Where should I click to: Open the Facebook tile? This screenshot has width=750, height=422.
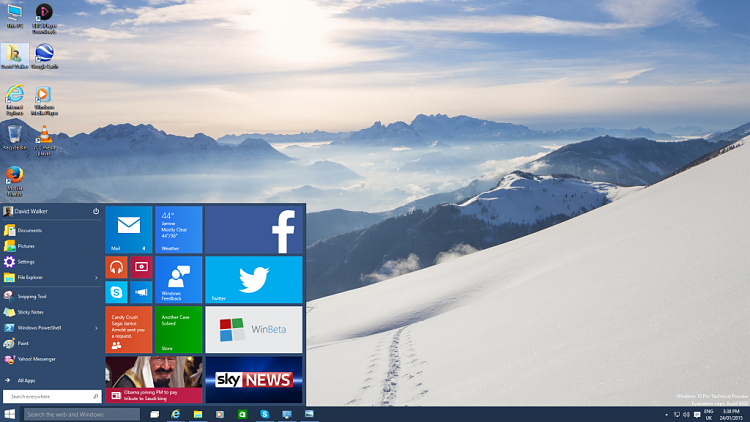click(x=254, y=230)
